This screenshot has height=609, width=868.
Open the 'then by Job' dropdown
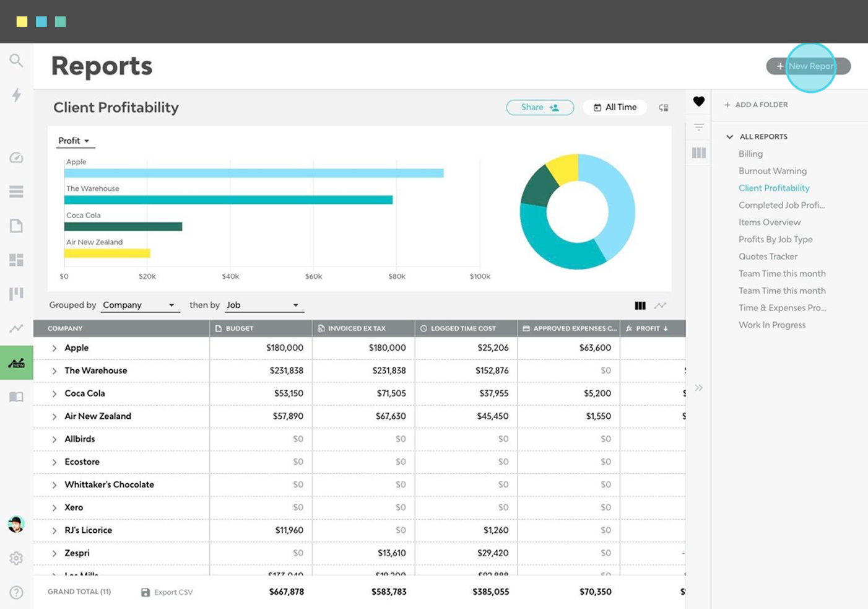(x=264, y=304)
